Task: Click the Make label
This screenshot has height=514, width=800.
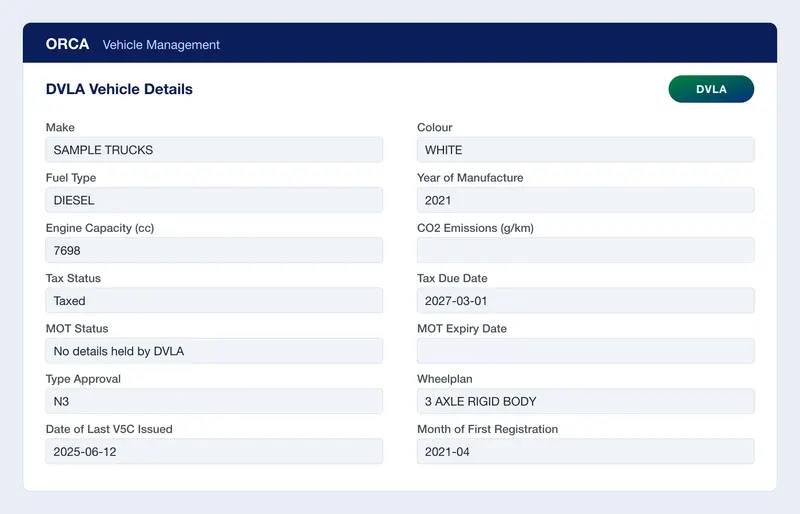Action: [60, 127]
